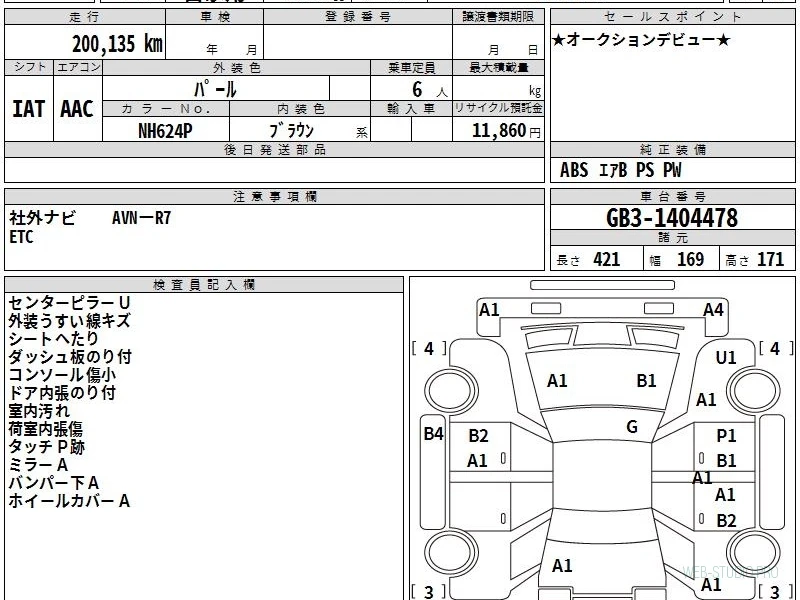Select the ミラーA note line
The image size is (800, 600).
(x=38, y=465)
